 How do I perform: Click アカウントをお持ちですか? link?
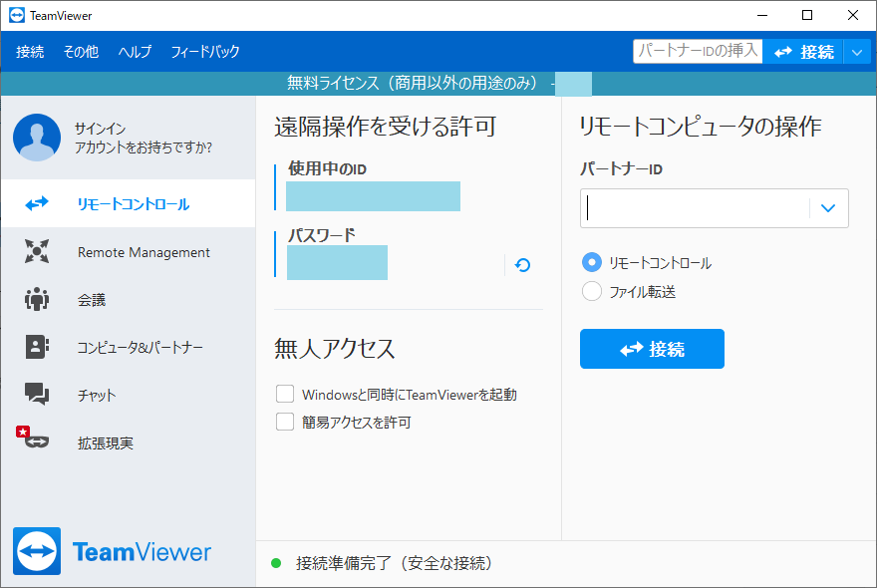144,147
